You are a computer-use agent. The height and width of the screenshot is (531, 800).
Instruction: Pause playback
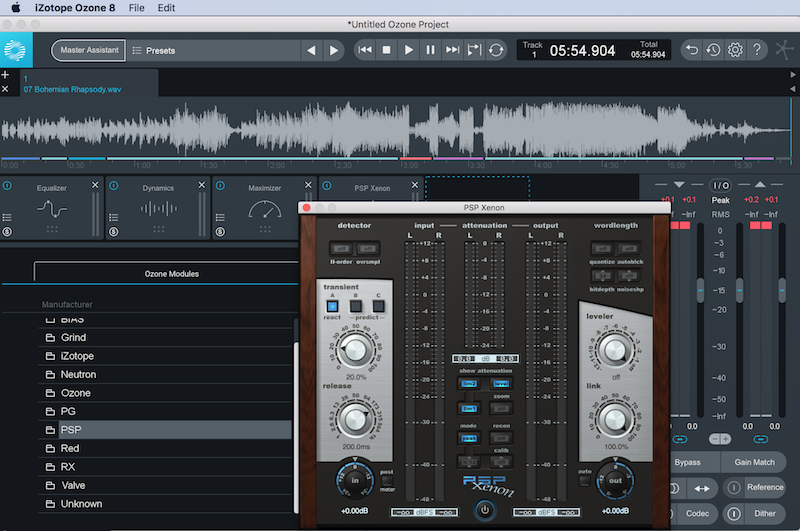click(x=430, y=49)
